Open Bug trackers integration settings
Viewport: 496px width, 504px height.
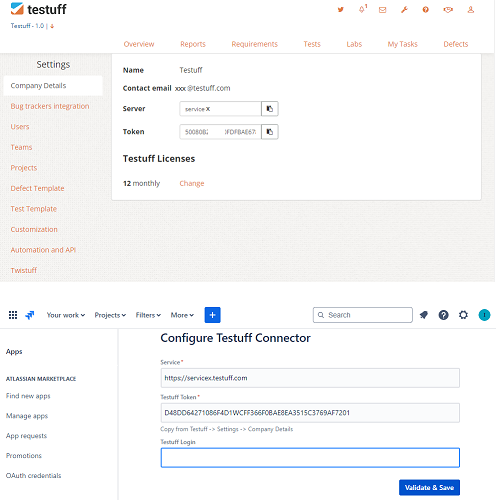coord(50,106)
